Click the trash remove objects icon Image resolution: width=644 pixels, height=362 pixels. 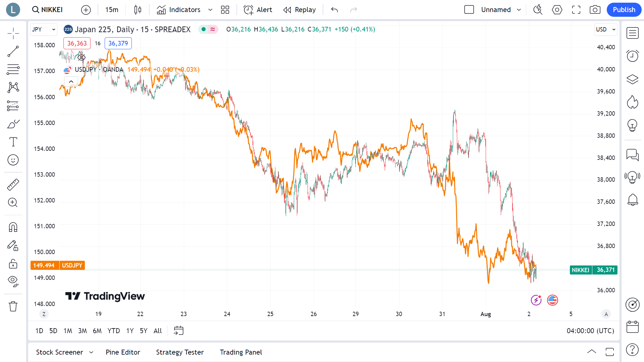tap(13, 306)
